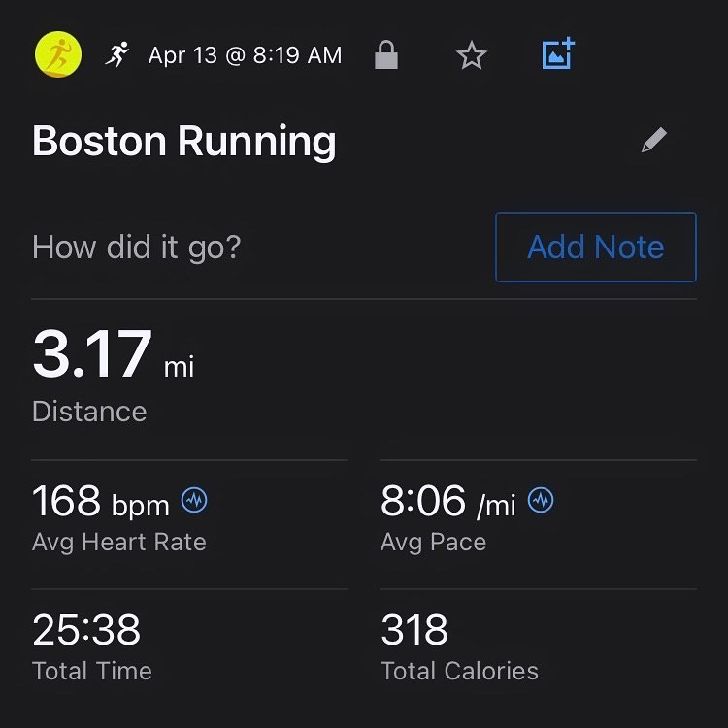This screenshot has height=728, width=728.
Task: Click the Avg Heart Rate label
Action: [x=118, y=542]
